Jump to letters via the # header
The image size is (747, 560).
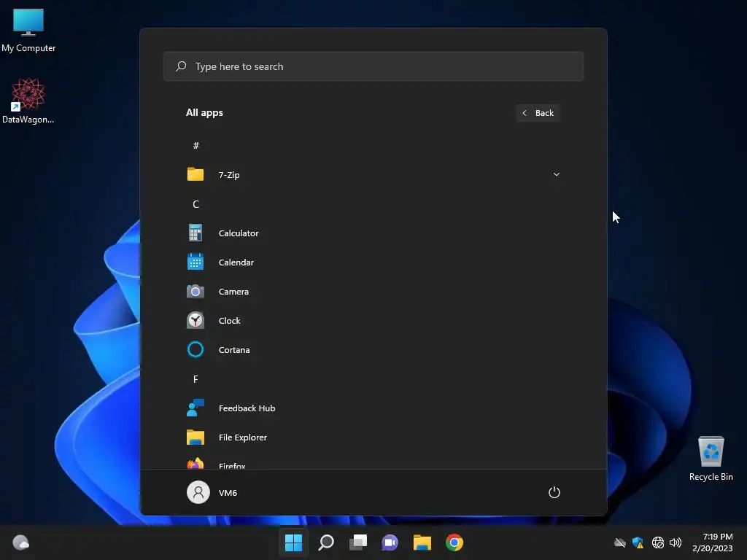coord(196,145)
